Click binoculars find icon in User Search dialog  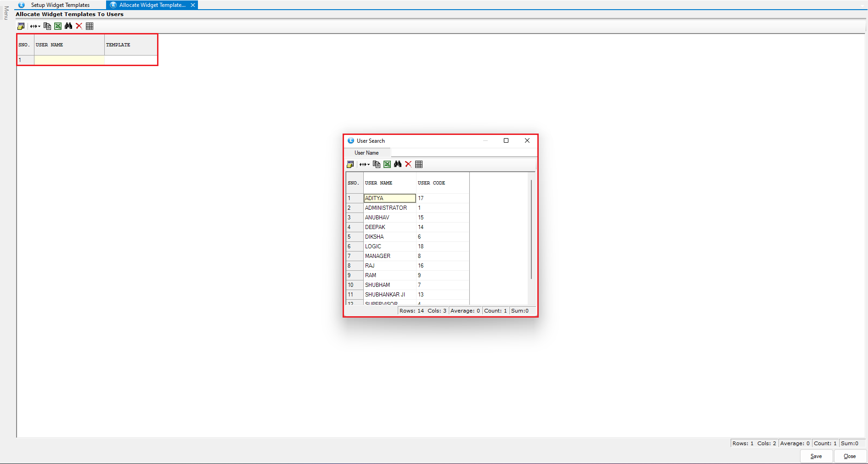click(x=398, y=164)
